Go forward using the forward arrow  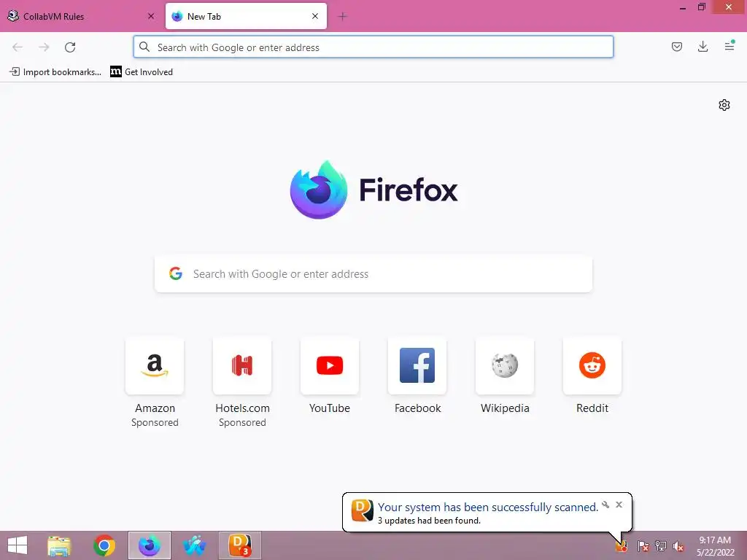[x=44, y=47]
